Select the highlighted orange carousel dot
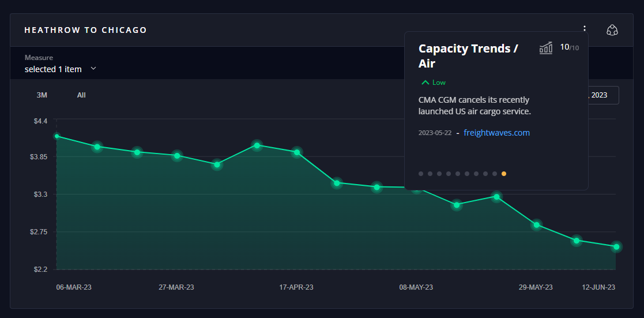Viewport: 644px width, 318px height. point(504,174)
